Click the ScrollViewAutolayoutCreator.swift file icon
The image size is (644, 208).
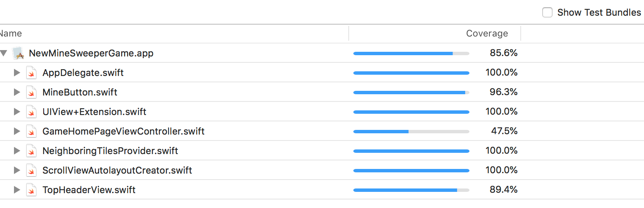[x=31, y=171]
